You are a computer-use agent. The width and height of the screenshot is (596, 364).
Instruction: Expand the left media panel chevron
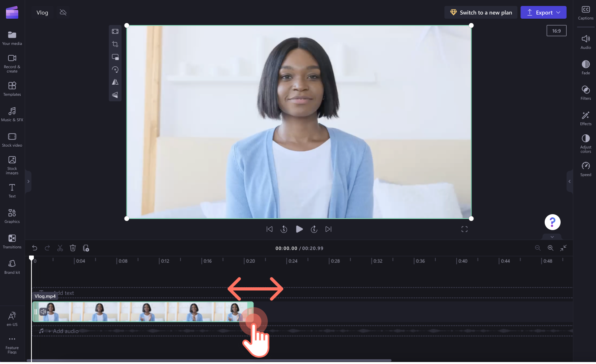coord(28,181)
